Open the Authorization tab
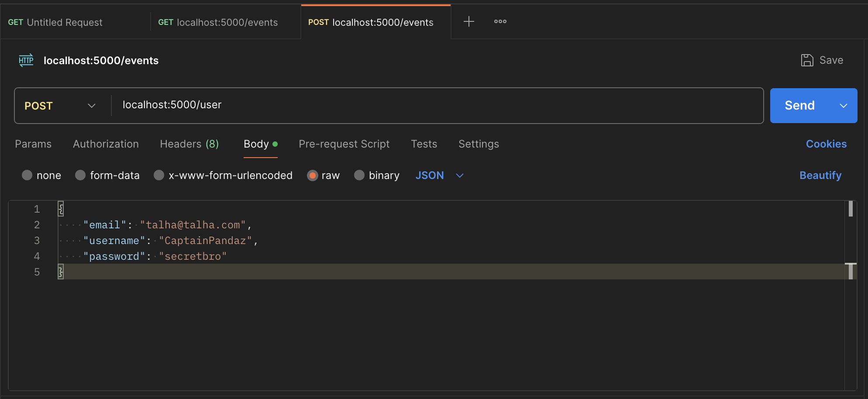 point(106,144)
